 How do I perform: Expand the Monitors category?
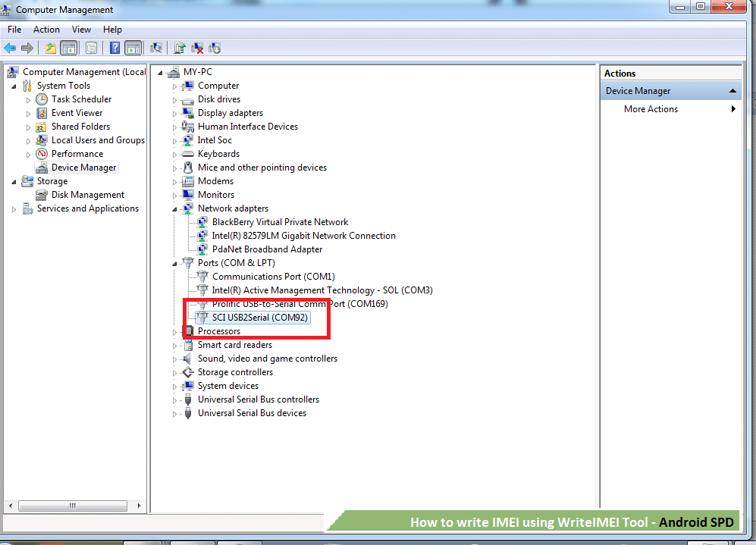174,196
